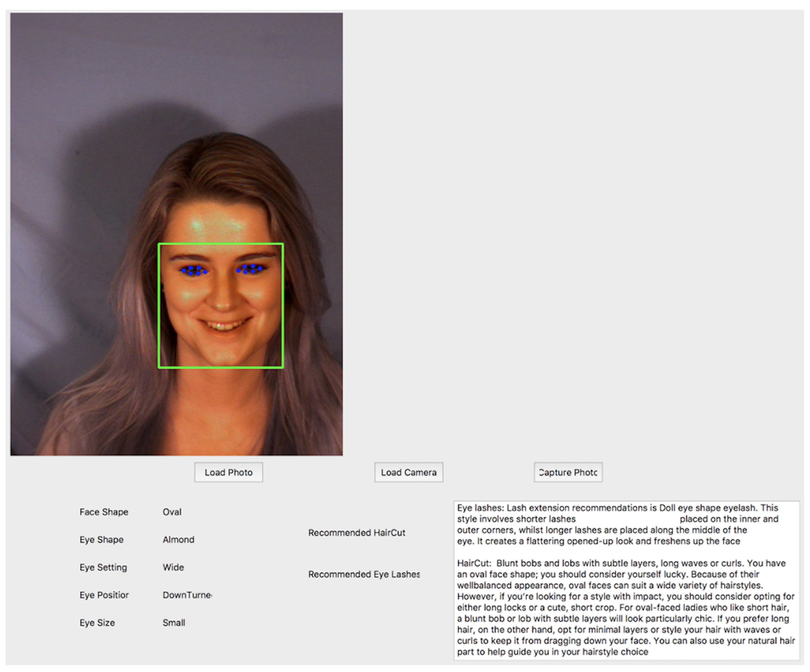Click the Load Photo button
This screenshot has width=810, height=672.
[228, 472]
